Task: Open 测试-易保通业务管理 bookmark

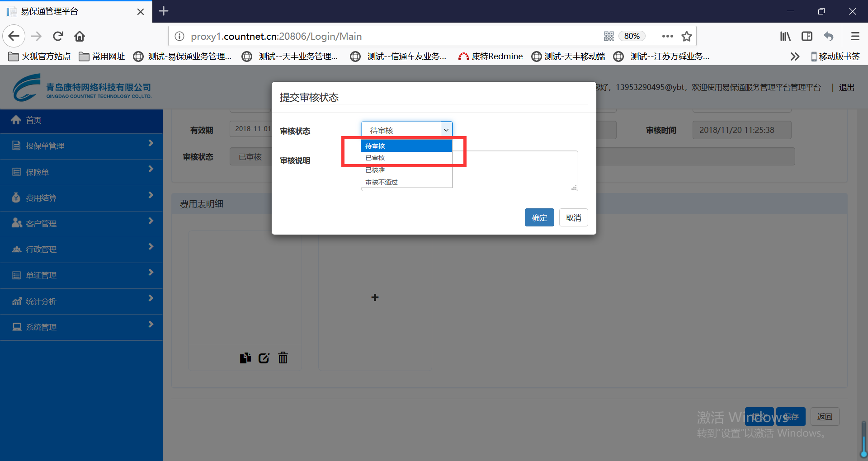Action: 183,56
